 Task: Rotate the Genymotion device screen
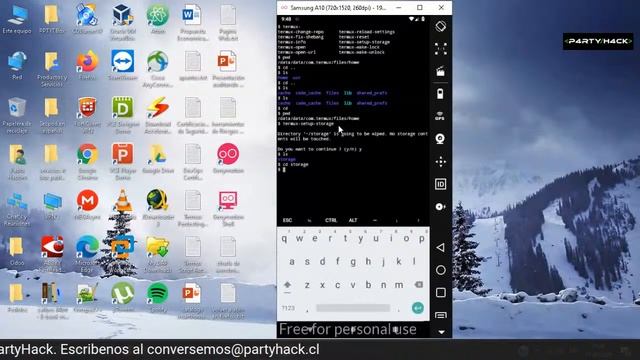click(x=440, y=27)
